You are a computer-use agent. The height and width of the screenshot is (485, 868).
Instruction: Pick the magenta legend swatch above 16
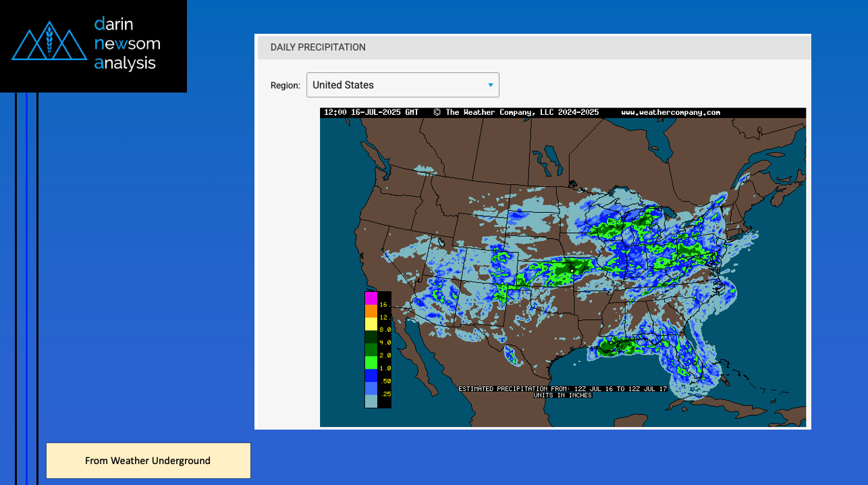(371, 298)
